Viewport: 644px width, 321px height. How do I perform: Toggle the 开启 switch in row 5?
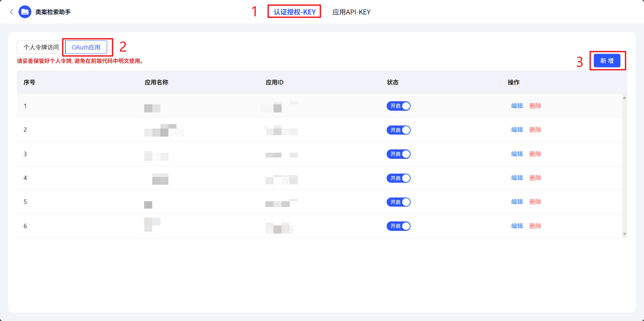click(x=398, y=202)
